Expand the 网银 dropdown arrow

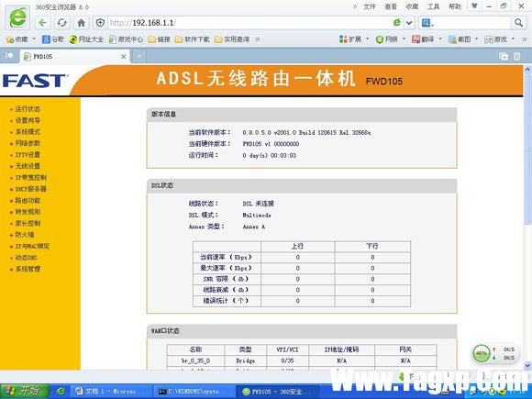click(x=405, y=39)
